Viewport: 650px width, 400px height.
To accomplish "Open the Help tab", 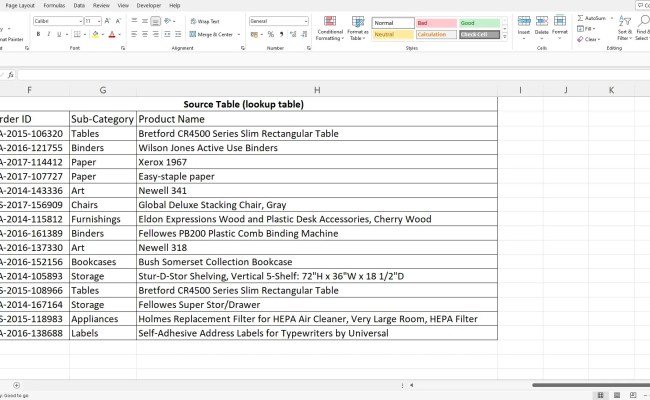I will click(175, 5).
